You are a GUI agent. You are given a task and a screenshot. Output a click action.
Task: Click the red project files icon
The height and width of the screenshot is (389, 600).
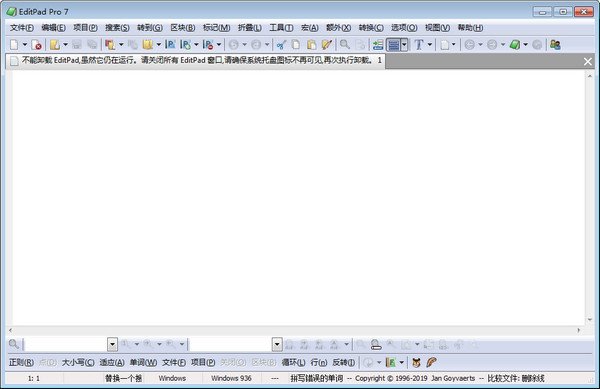(110, 45)
